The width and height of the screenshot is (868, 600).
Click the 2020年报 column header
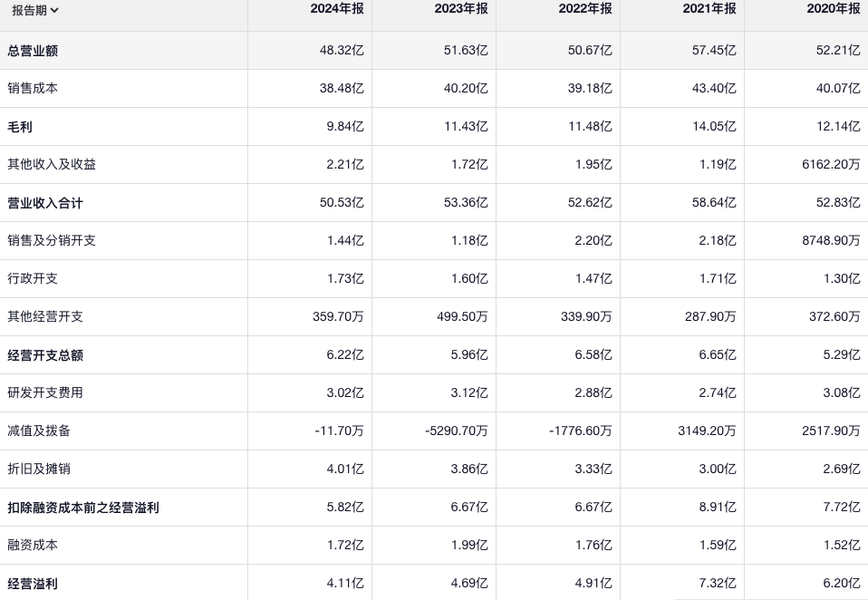pos(833,9)
